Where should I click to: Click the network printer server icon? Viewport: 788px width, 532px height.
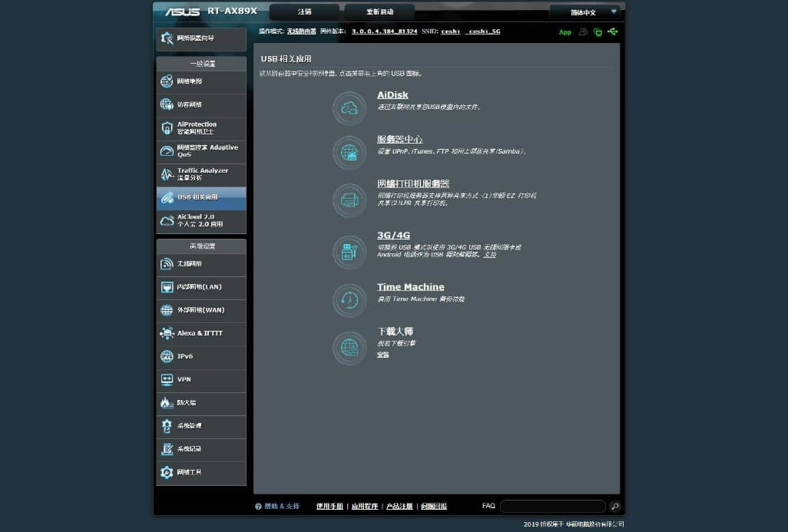tap(349, 200)
